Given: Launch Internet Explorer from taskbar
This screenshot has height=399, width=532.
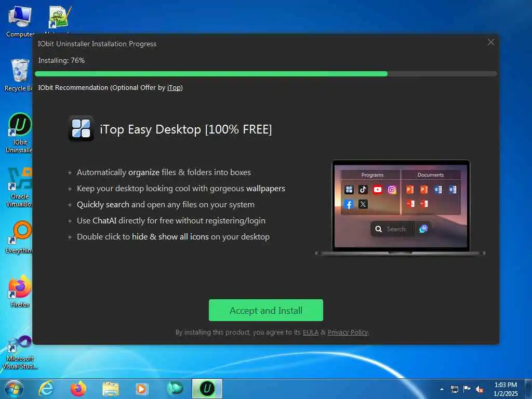Looking at the screenshot, I should 46,389.
